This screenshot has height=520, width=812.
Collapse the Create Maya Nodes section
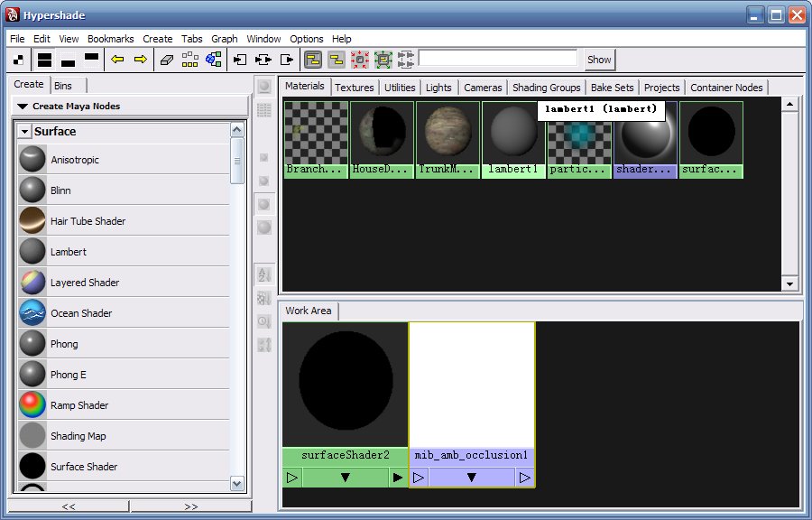pyautogui.click(x=22, y=107)
